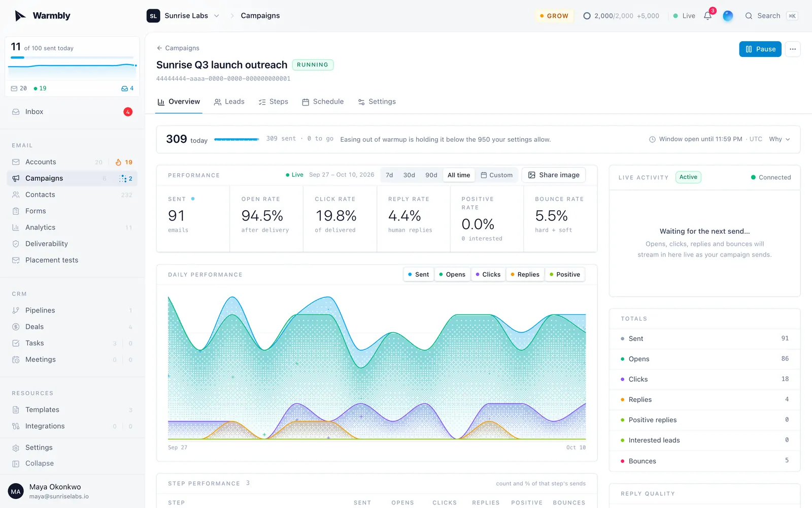Toggle the Opens series in chart legend
812x508 pixels.
(x=452, y=274)
